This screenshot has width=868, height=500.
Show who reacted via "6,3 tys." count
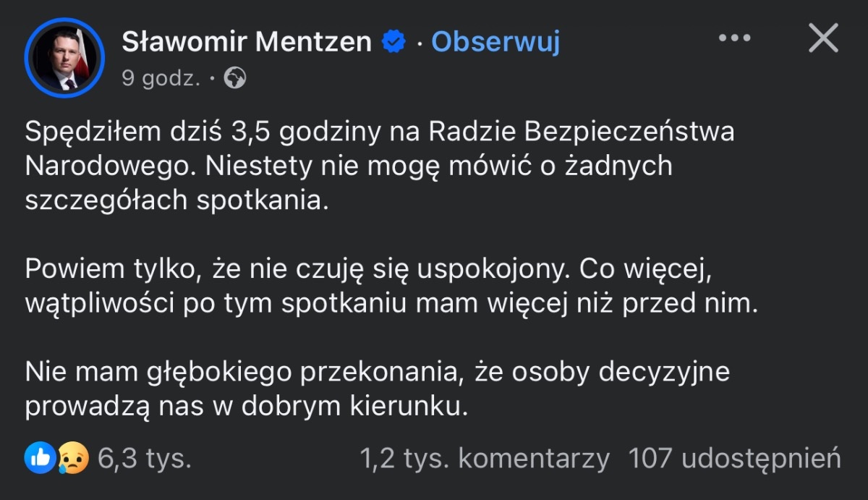click(145, 459)
